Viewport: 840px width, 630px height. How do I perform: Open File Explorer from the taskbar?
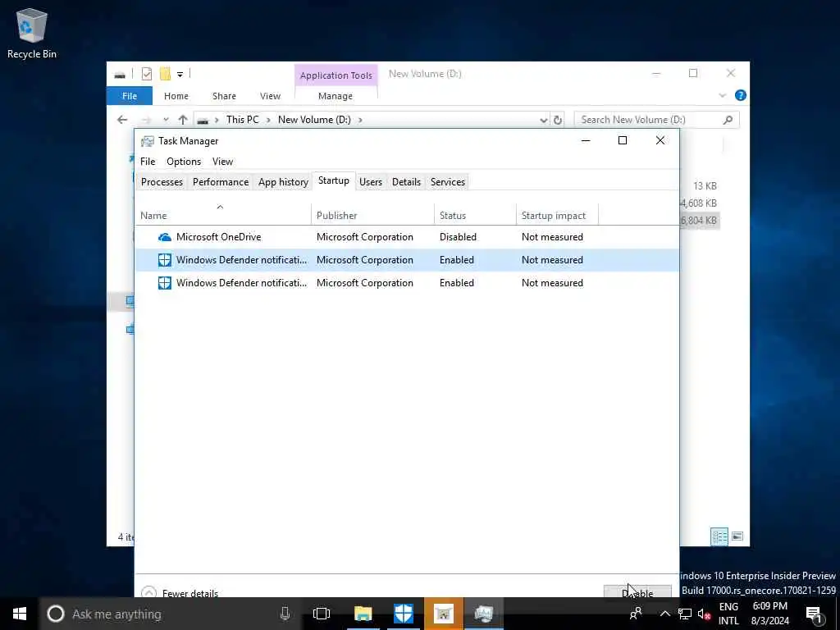click(x=363, y=614)
